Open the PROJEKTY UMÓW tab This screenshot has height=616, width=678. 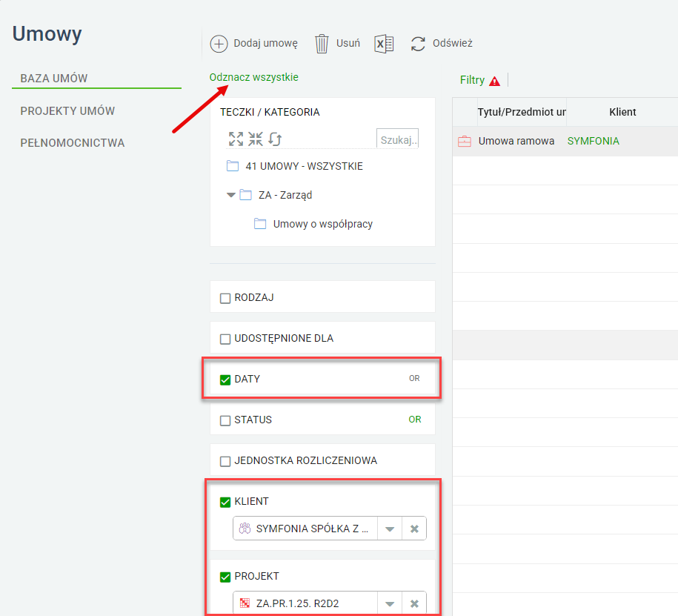(67, 110)
